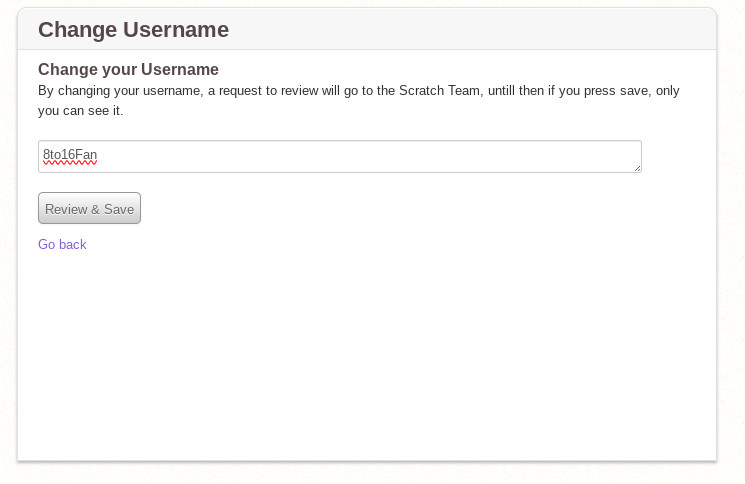
Task: Place cursor on "8to16Fan" text in field
Action: pos(70,155)
